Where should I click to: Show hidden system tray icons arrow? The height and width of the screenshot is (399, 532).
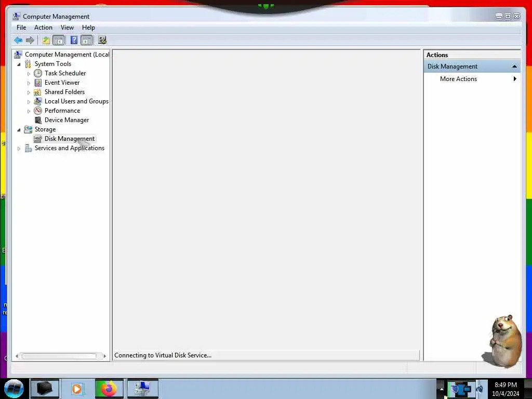tap(442, 389)
